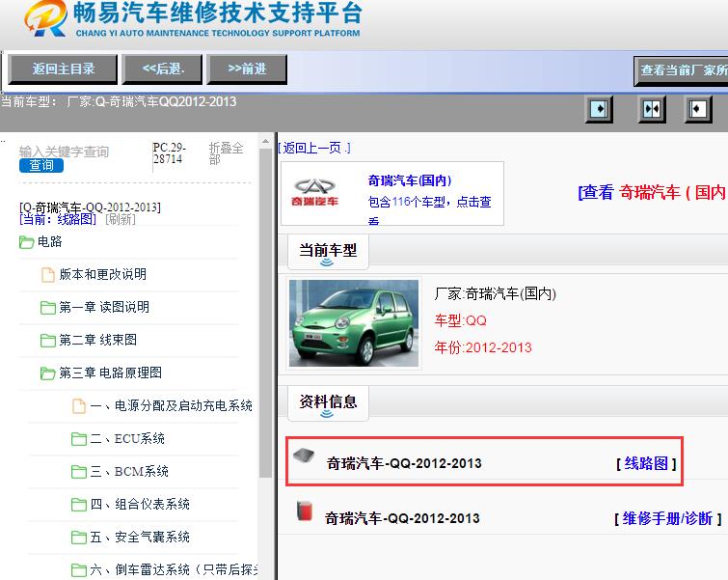Click the red book icon beside 维修手册 row

pos(304,511)
